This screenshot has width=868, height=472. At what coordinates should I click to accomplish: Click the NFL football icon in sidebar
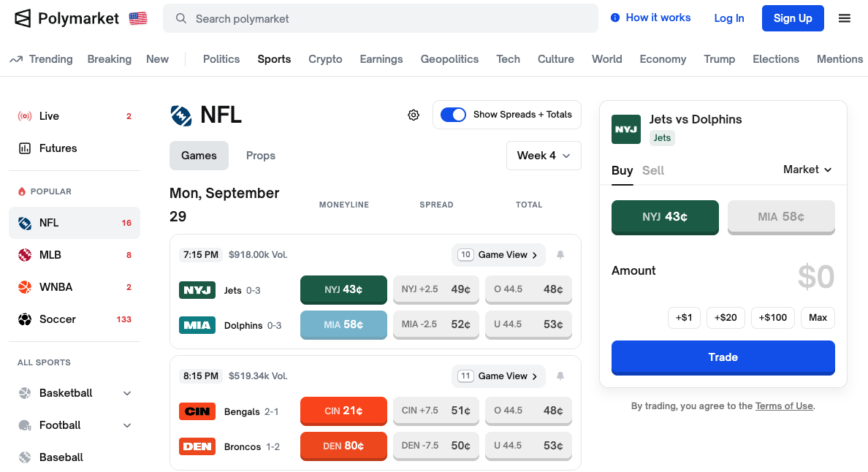click(24, 223)
